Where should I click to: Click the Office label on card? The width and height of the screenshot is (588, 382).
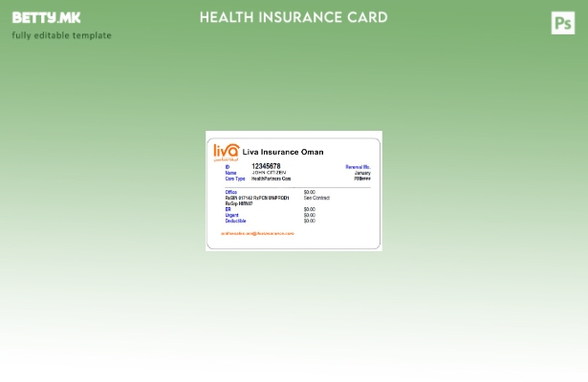click(231, 192)
